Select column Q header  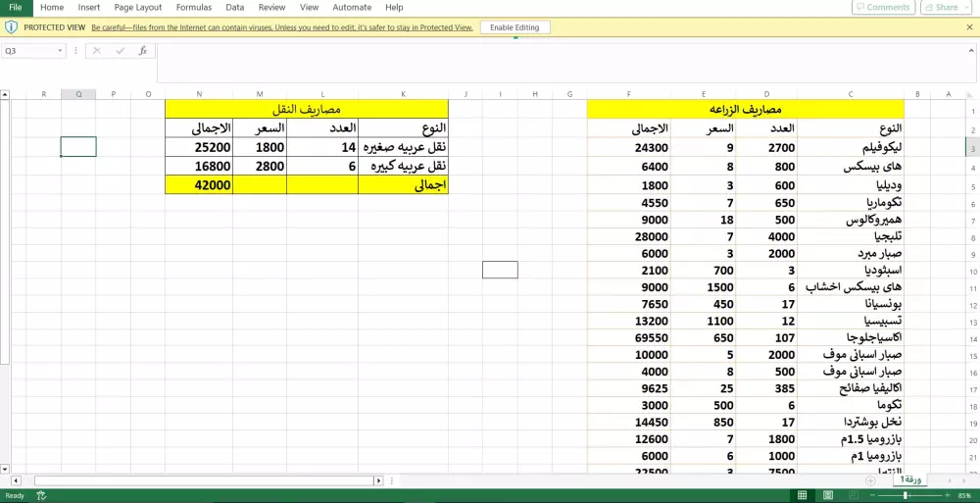click(78, 94)
